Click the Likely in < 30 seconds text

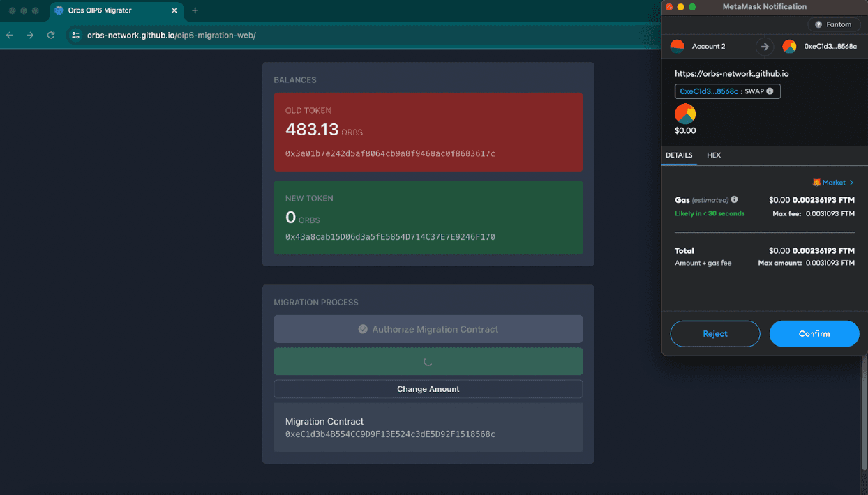(x=710, y=213)
